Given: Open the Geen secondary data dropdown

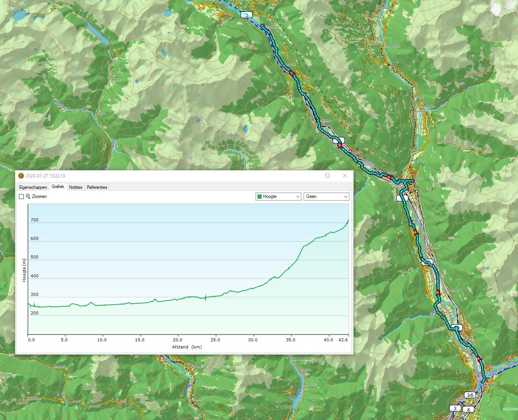Looking at the screenshot, I should point(326,196).
